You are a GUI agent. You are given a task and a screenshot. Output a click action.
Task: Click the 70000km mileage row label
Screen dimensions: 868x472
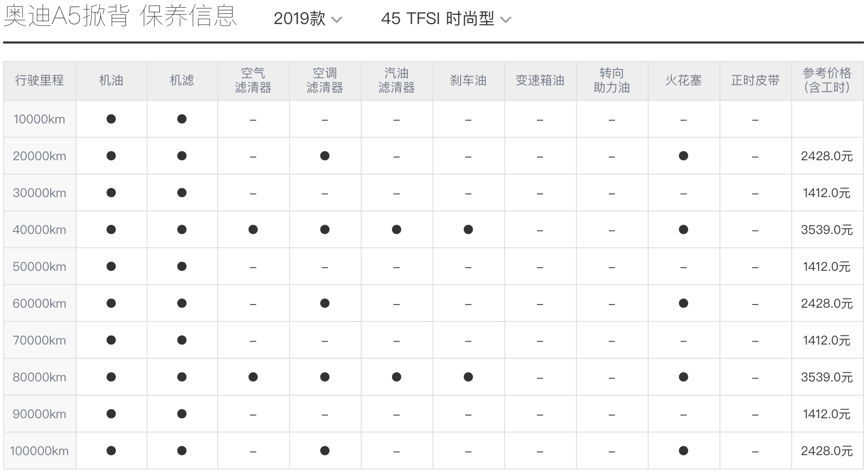[x=39, y=340]
